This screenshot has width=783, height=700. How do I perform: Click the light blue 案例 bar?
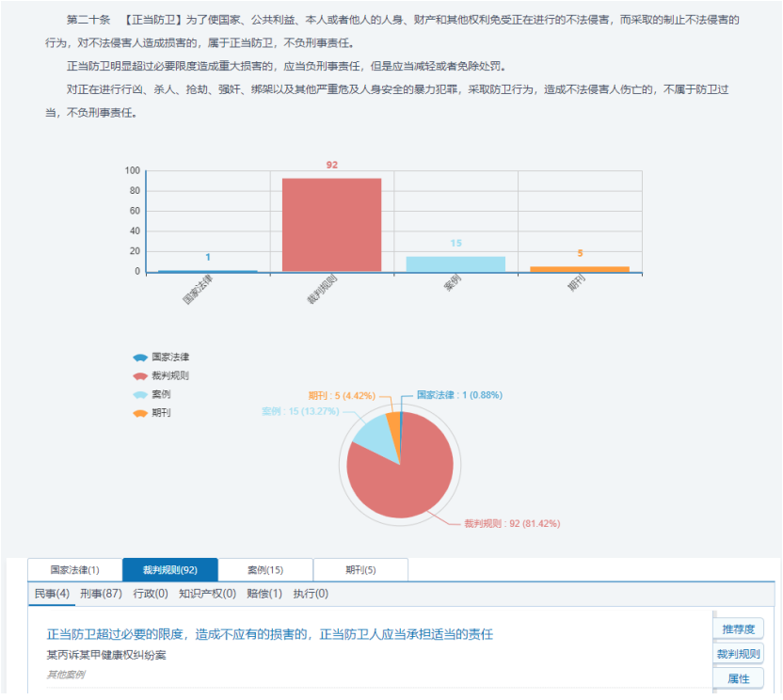point(455,264)
